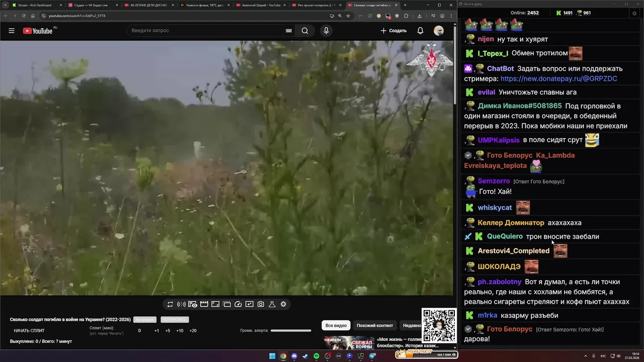Open the YouTube hamburger guide menu

pyautogui.click(x=12, y=31)
